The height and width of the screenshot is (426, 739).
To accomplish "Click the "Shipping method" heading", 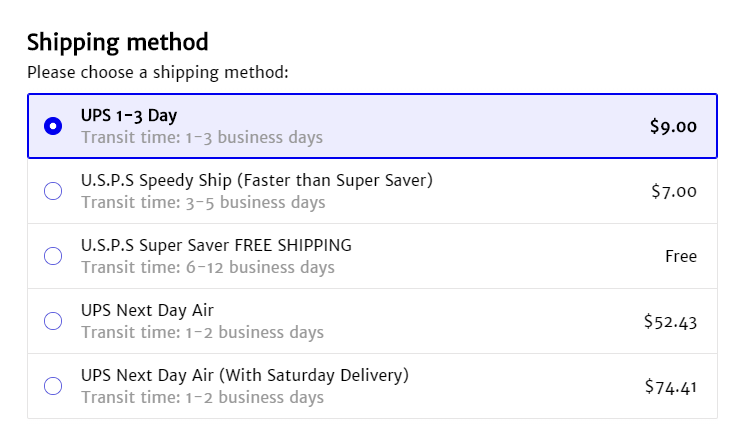I will click(x=117, y=42).
